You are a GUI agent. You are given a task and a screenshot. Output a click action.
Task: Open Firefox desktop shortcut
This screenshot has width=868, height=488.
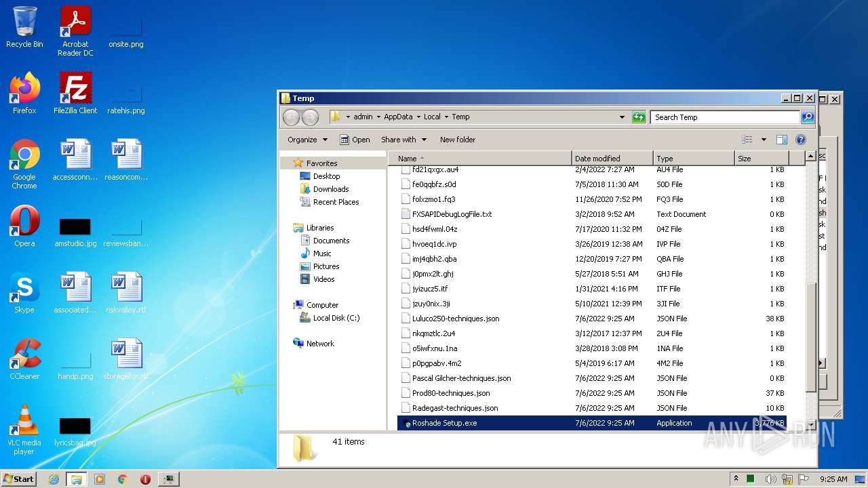pyautogui.click(x=24, y=94)
